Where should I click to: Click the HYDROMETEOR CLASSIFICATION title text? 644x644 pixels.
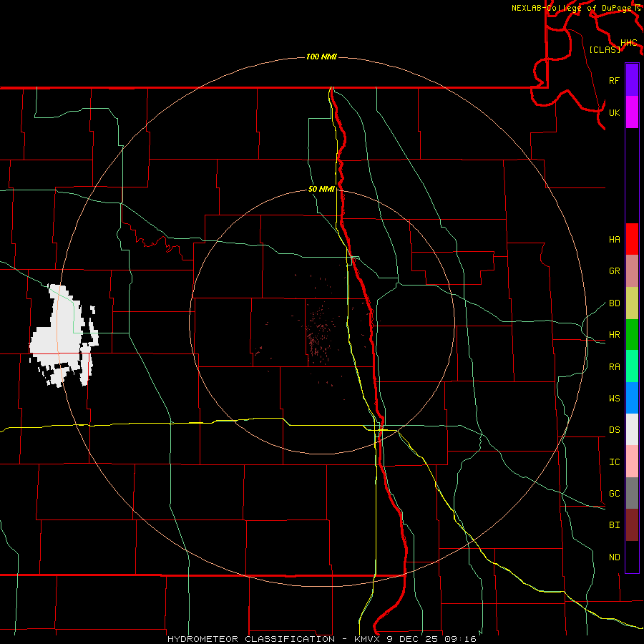(251, 639)
